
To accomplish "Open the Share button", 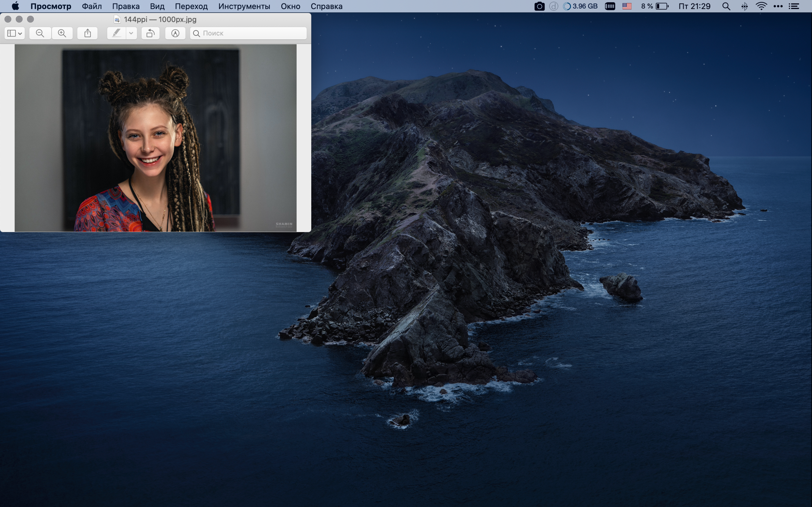I will 88,33.
